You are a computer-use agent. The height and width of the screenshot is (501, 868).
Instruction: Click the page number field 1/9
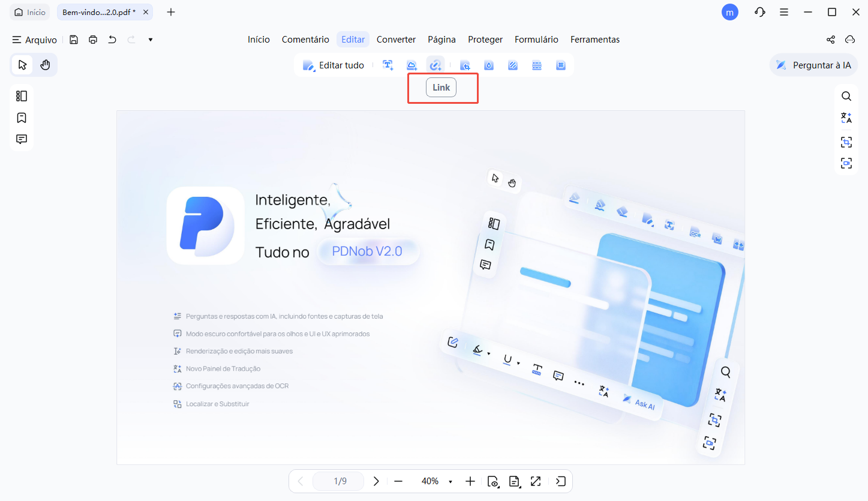[340, 481]
